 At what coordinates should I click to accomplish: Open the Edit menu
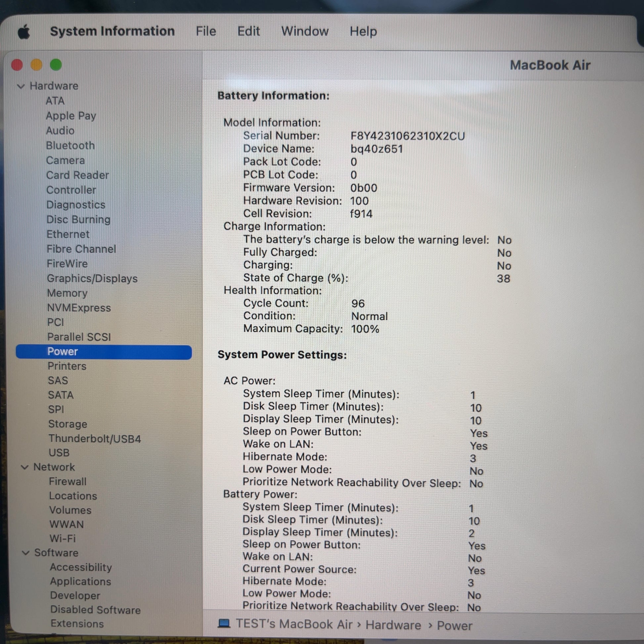(x=248, y=31)
